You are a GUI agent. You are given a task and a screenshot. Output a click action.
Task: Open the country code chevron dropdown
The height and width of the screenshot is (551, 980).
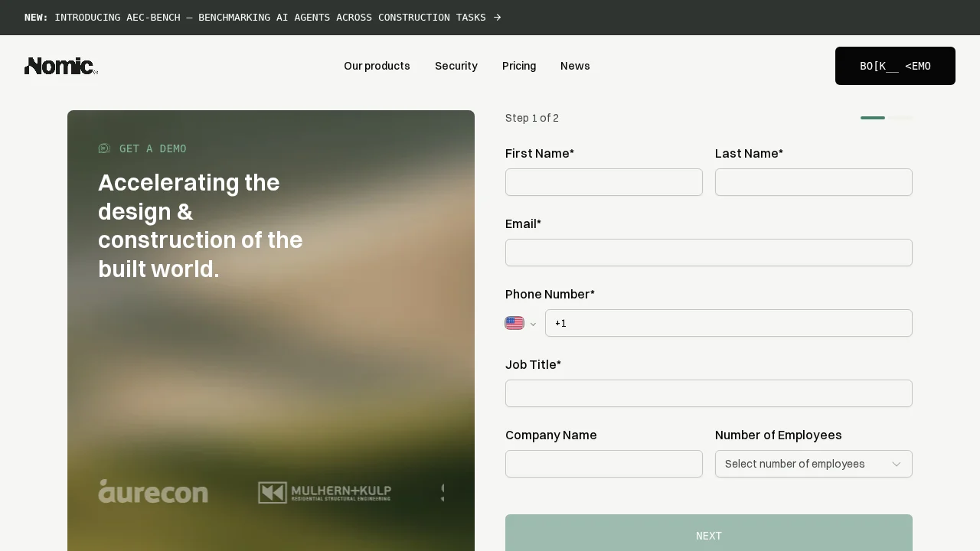(x=533, y=324)
